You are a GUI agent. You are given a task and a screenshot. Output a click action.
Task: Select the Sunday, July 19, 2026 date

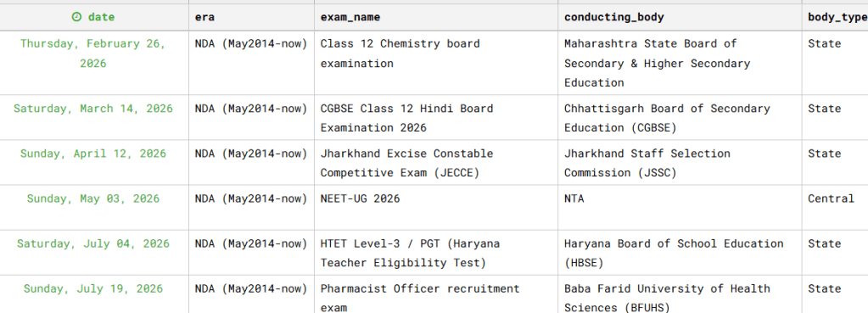pos(93,288)
